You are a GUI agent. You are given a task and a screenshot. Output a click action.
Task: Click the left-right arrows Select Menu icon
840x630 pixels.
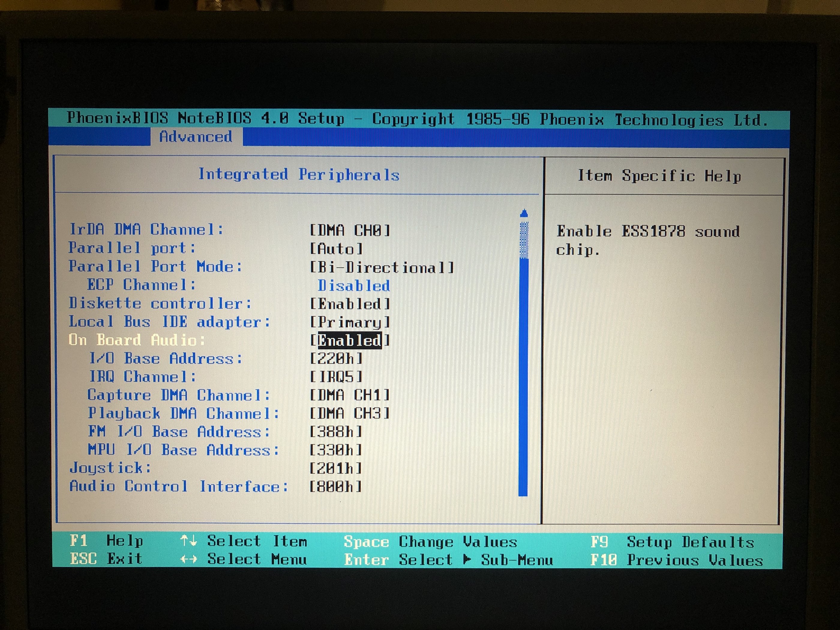189,559
